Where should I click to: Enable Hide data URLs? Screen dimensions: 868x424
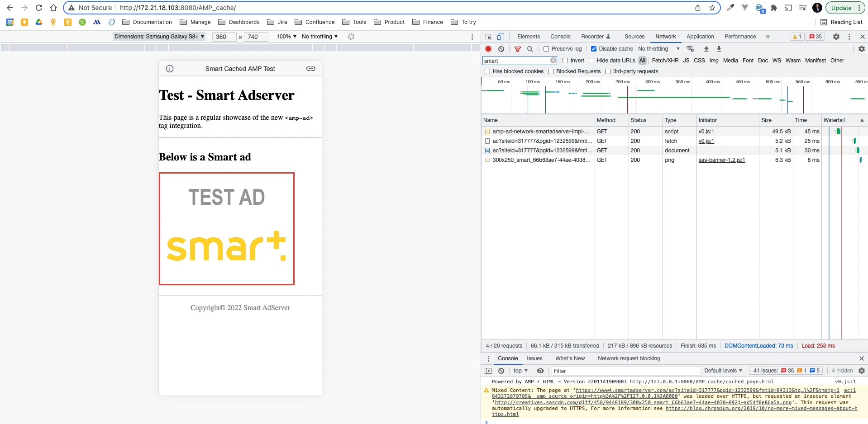click(591, 61)
